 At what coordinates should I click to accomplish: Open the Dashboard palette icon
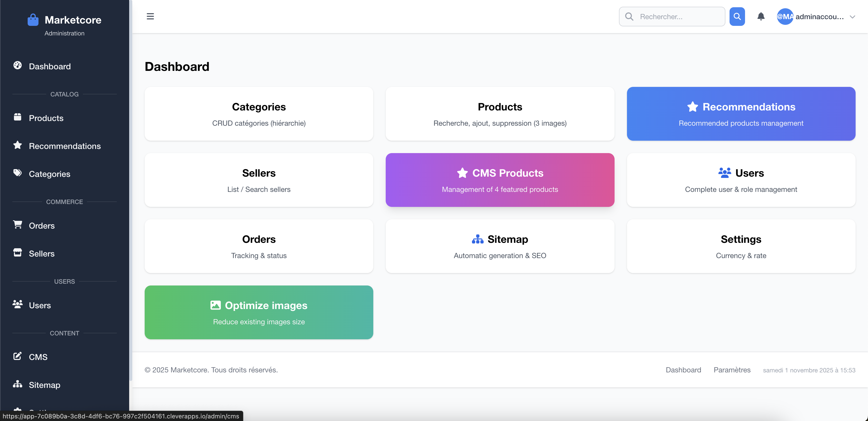pos(18,66)
